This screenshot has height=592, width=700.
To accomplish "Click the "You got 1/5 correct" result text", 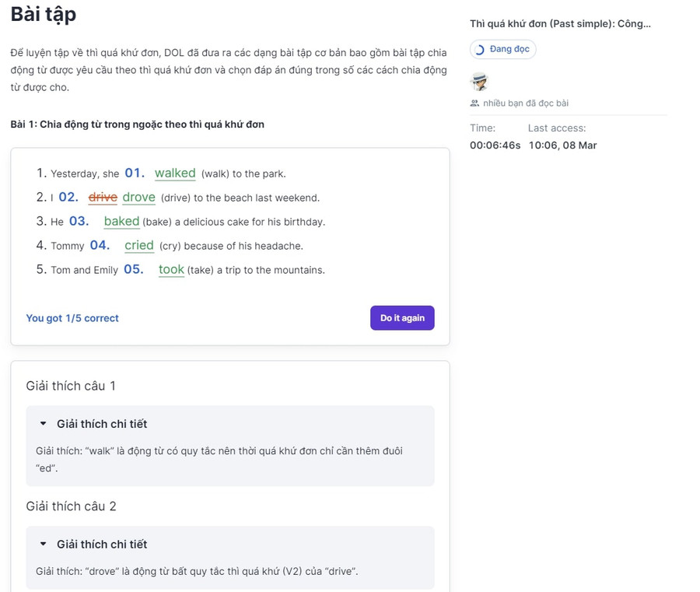I will tap(72, 318).
